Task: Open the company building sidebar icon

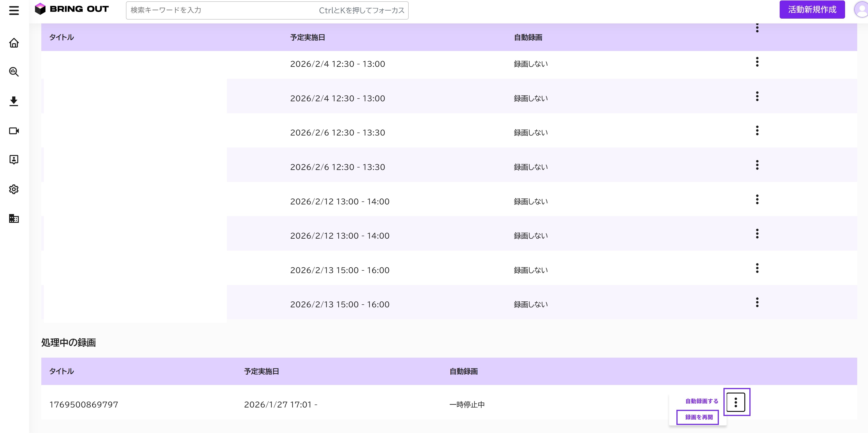Action: (14, 218)
